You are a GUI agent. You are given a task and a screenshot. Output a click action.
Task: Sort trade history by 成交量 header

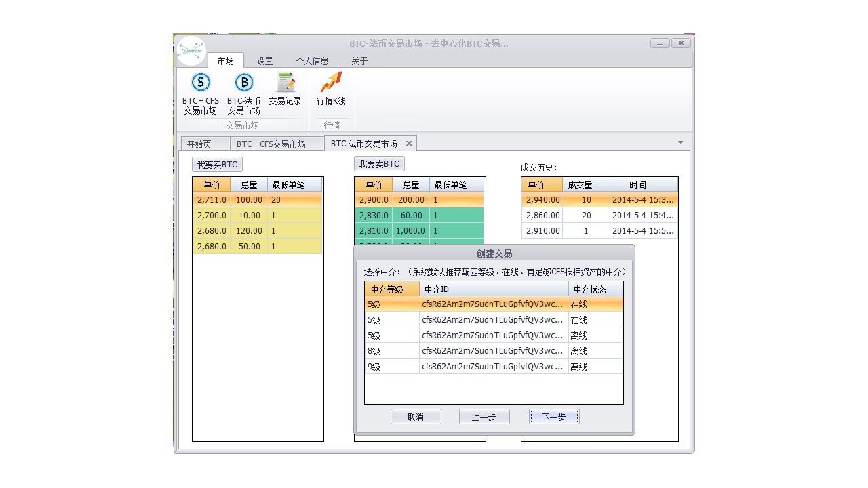(586, 185)
